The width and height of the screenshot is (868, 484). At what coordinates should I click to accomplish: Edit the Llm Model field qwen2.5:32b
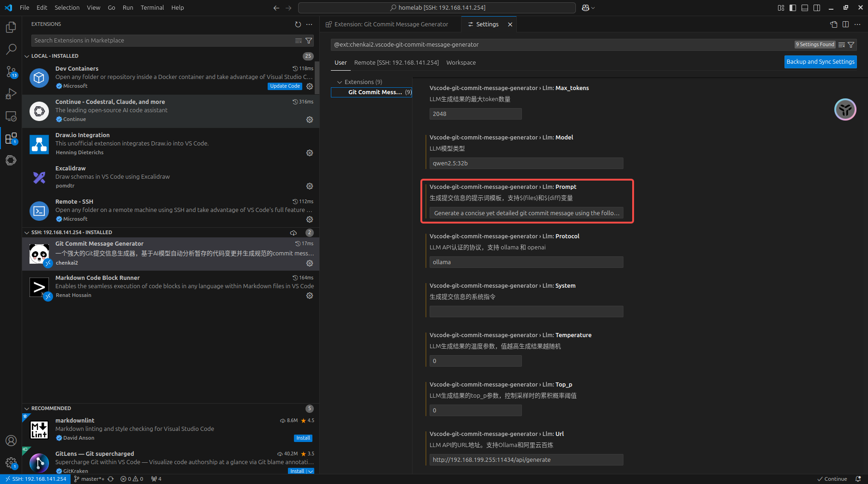tap(526, 163)
